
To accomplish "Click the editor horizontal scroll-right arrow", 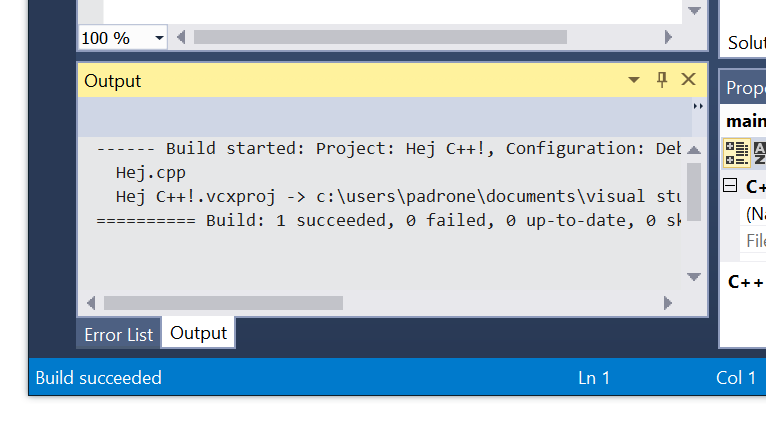I will click(668, 37).
